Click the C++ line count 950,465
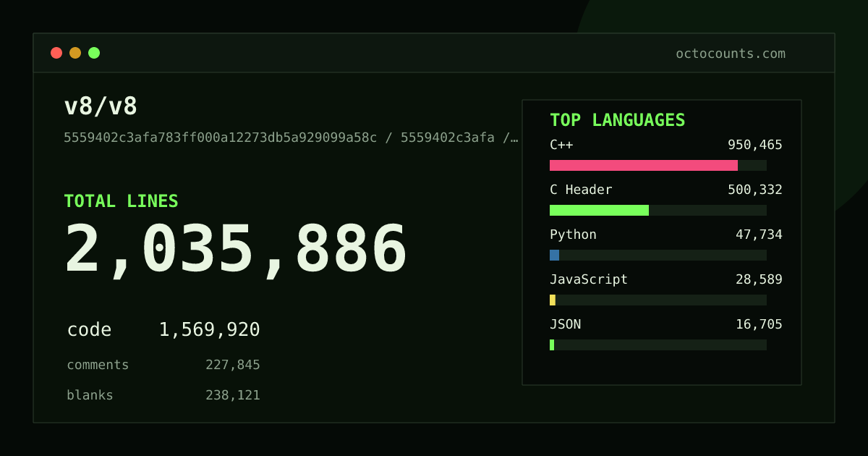The height and width of the screenshot is (456, 868). click(755, 145)
